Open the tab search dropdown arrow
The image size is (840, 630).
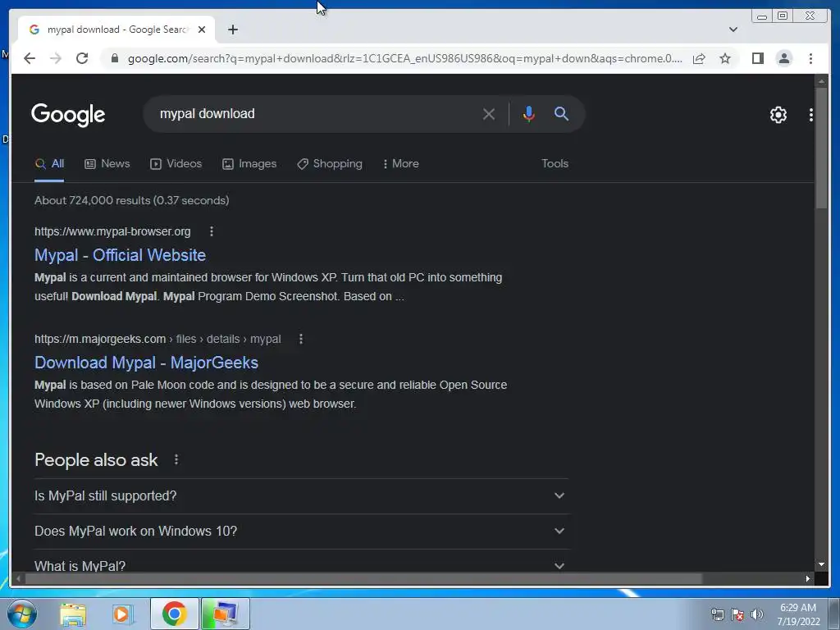pyautogui.click(x=733, y=30)
